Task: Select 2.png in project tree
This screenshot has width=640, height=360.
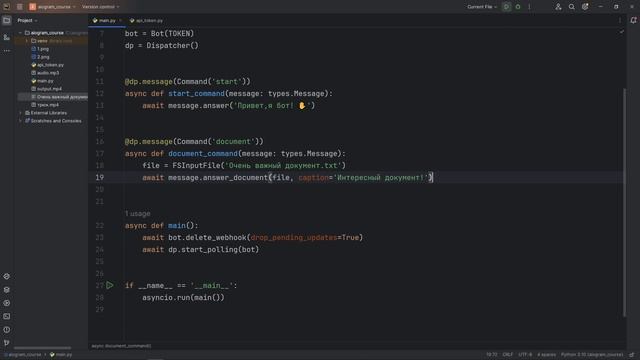Action: (40, 57)
